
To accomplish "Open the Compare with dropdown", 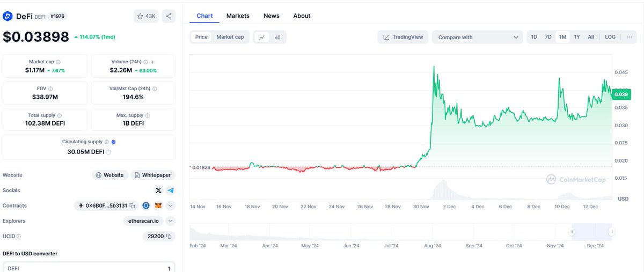I will (x=478, y=37).
